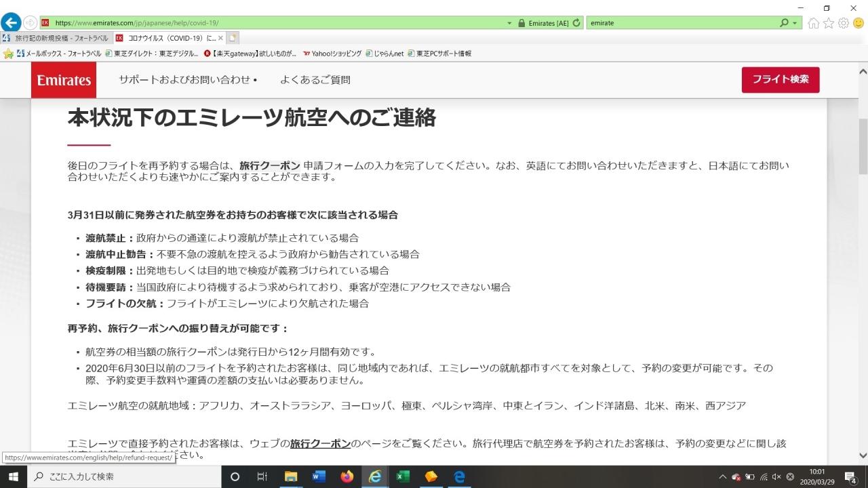Open じゃらんnet bookmark
Viewport: 868px width, 488px height.
point(384,53)
